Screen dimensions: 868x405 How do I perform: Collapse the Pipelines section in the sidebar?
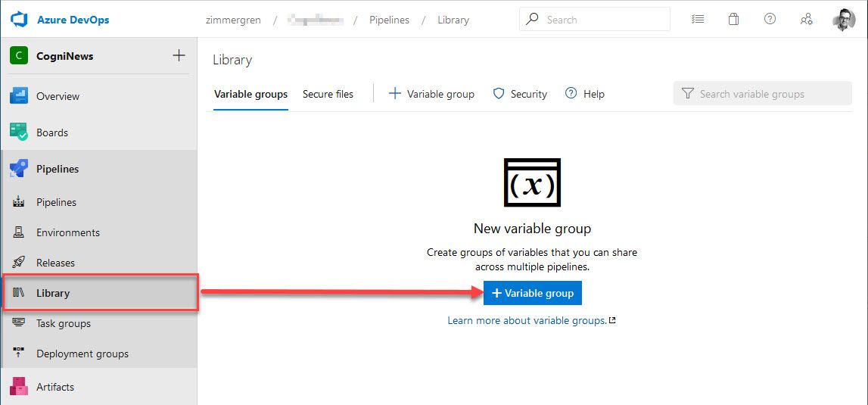(x=58, y=169)
